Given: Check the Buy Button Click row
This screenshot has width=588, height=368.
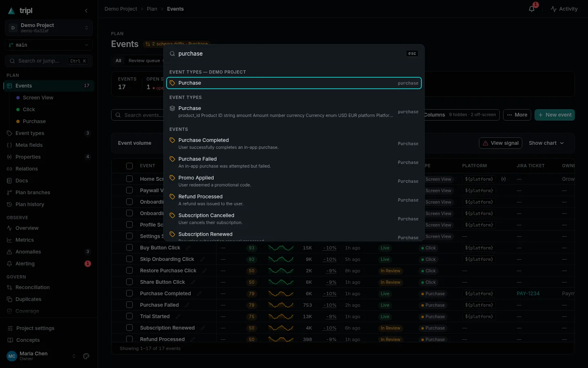Looking at the screenshot, I should [129, 248].
